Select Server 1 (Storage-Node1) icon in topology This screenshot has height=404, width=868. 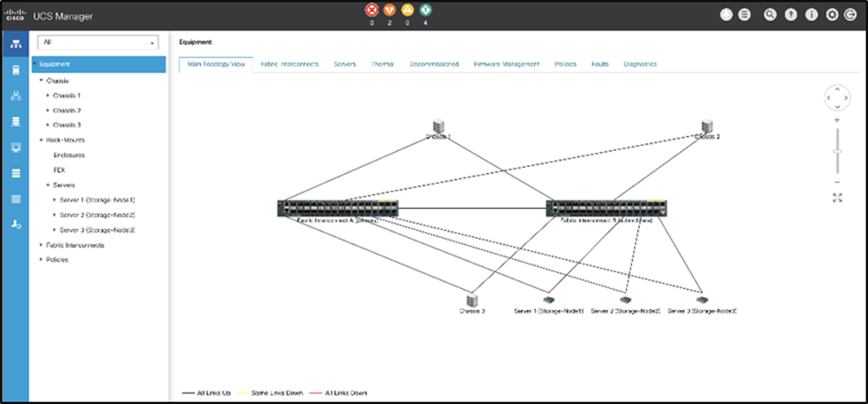[549, 299]
